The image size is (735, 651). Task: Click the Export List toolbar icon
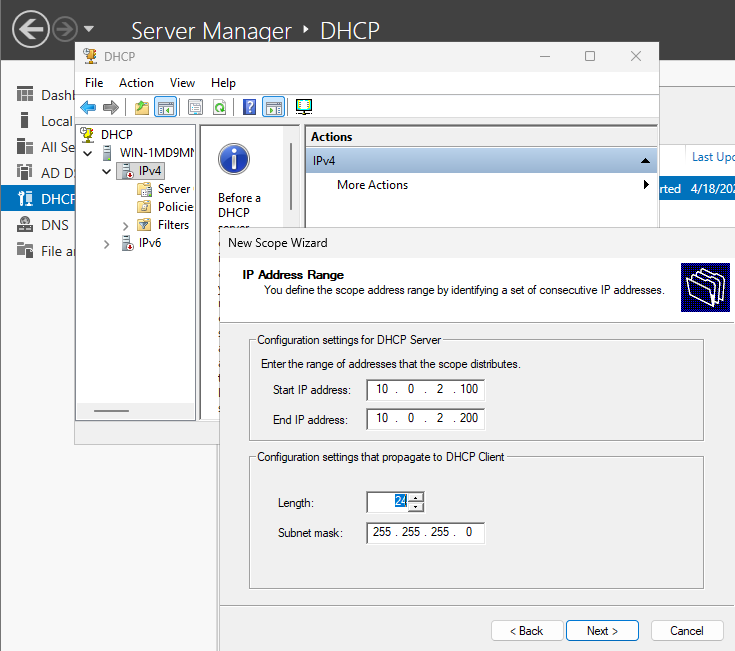coord(195,107)
